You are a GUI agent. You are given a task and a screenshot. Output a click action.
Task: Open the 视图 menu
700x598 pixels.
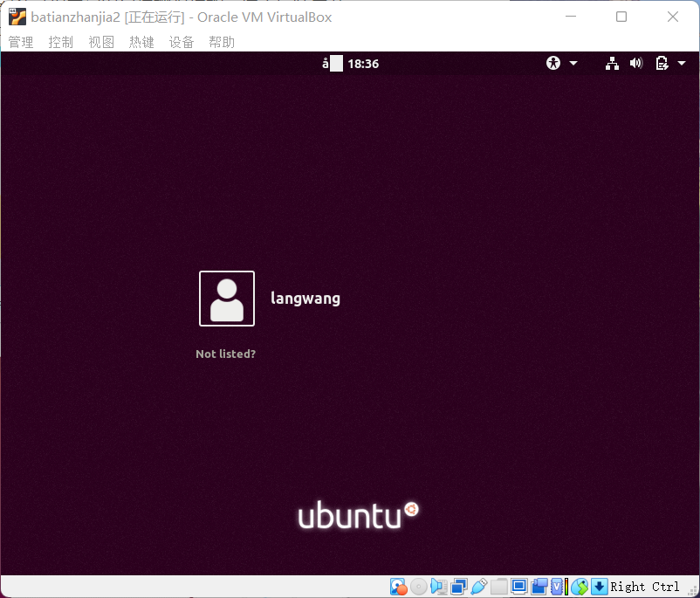click(101, 42)
